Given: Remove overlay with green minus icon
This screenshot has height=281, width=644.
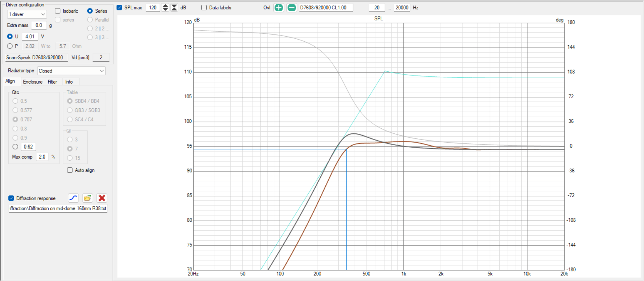Looking at the screenshot, I should point(292,8).
